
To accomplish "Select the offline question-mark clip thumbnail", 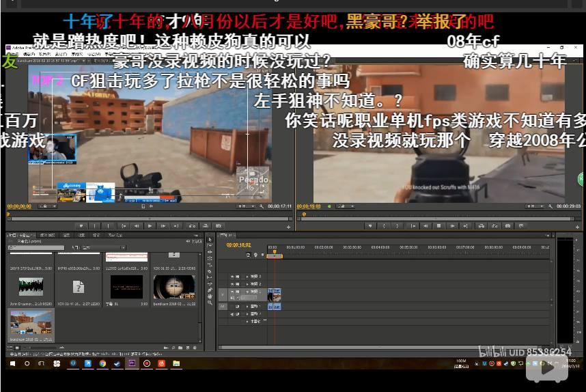I will [x=78, y=287].
